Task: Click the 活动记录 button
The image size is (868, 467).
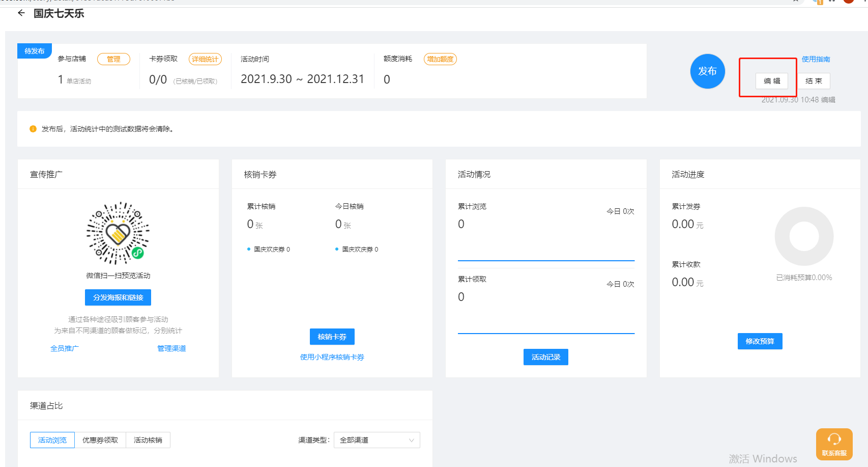Action: [545, 357]
